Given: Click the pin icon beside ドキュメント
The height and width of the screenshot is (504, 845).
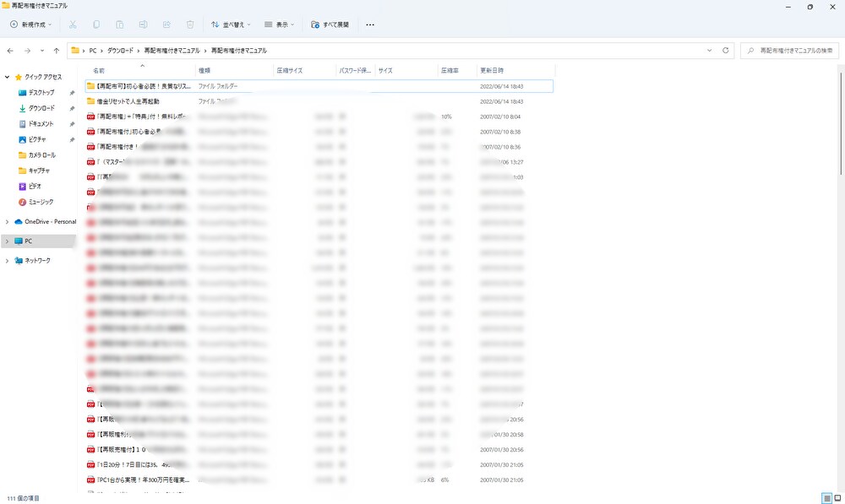Looking at the screenshot, I should pos(72,124).
